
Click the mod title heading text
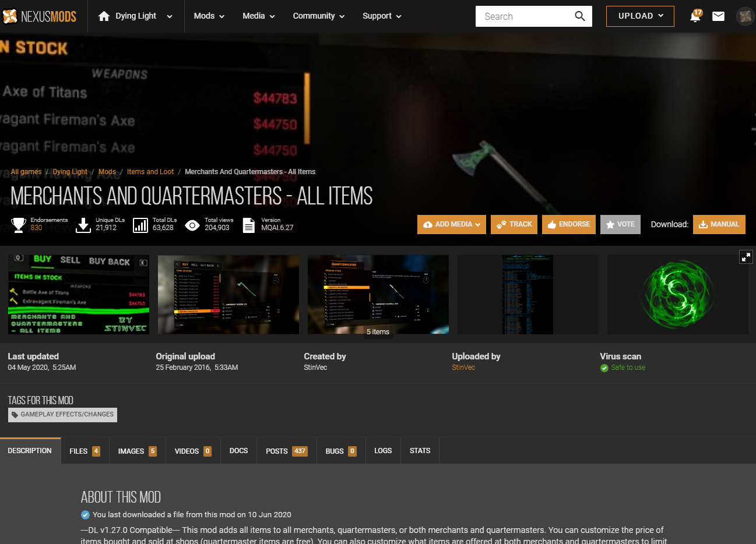pyautogui.click(x=192, y=196)
